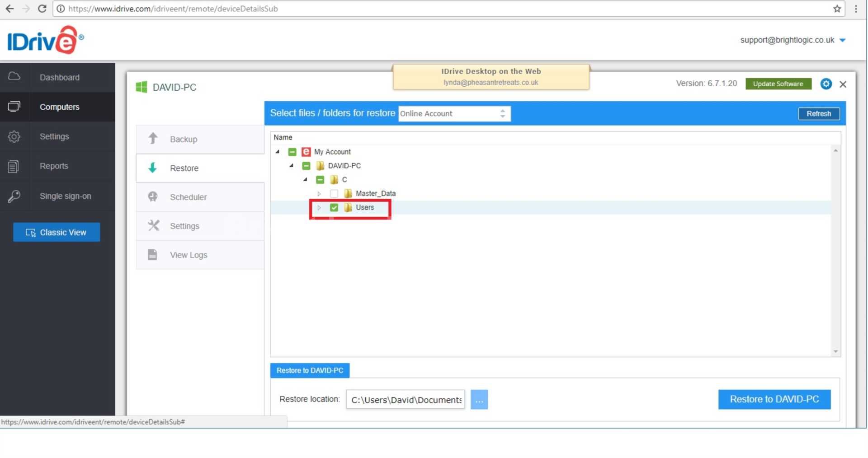Bookmark page with the star icon
This screenshot has height=458, width=868.
click(837, 9)
